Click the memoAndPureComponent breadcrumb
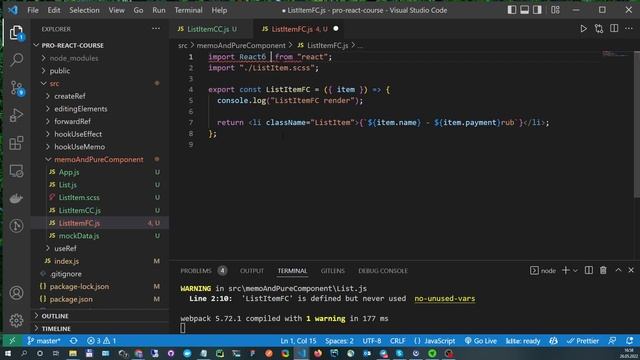This screenshot has width=640, height=360. [241, 45]
